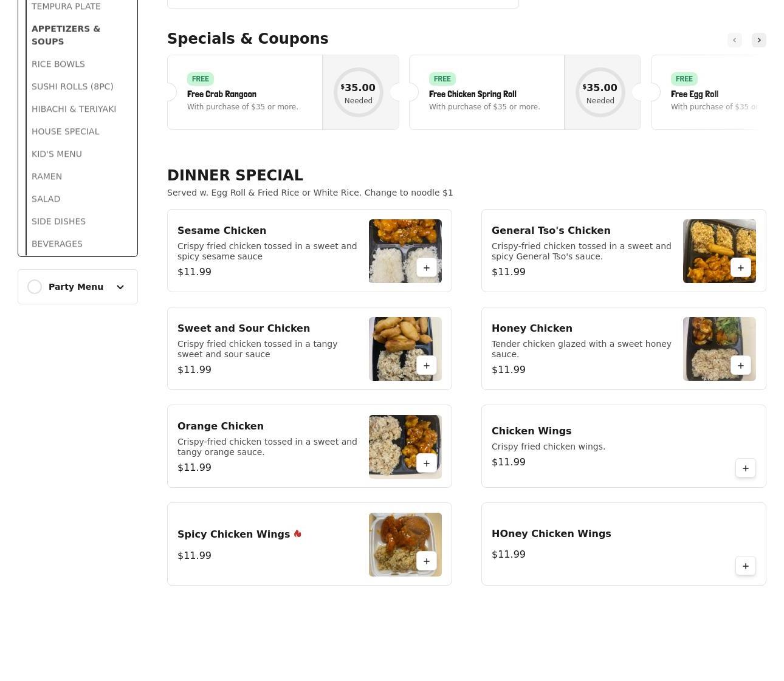
Task: Open RICE BOWLS menu category
Action: click(x=58, y=64)
